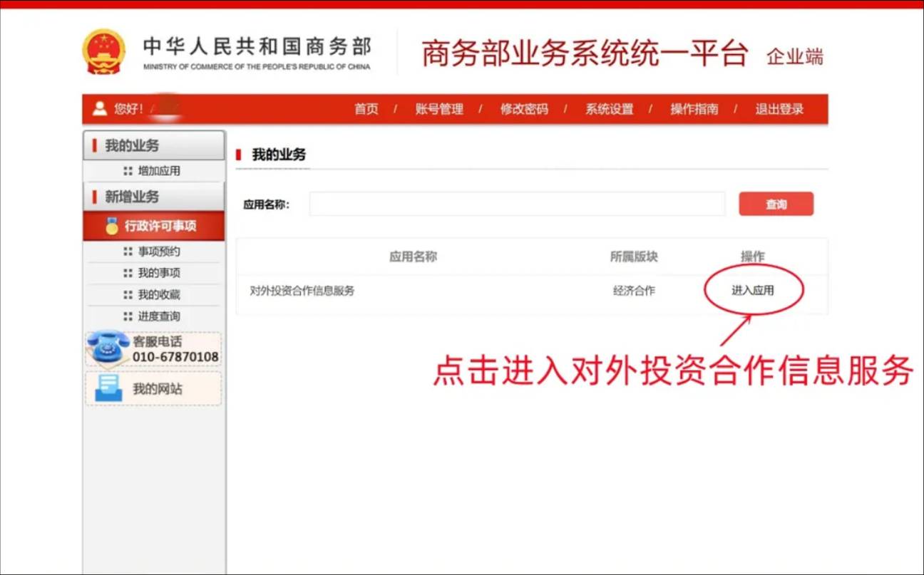Click the 经济合作 table cell
The height and width of the screenshot is (575, 924).
634,291
